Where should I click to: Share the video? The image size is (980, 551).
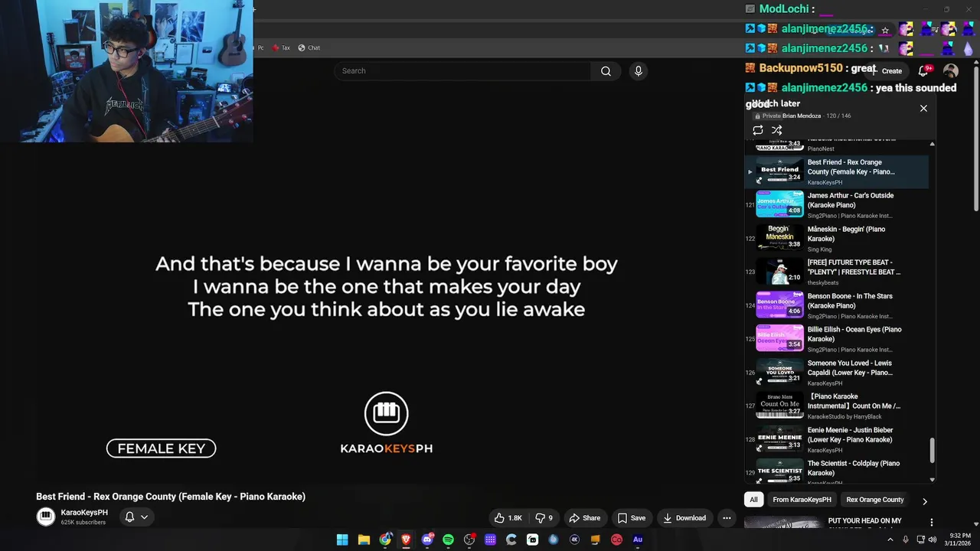pyautogui.click(x=585, y=518)
